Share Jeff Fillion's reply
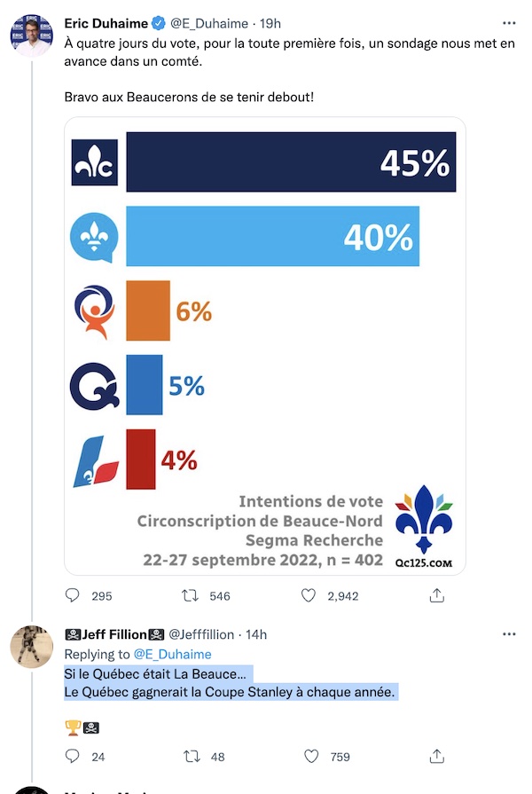 437,757
